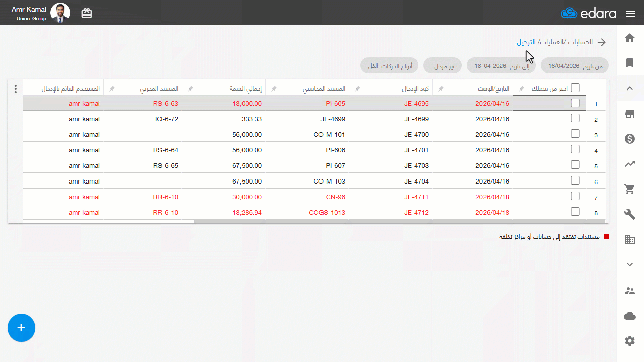Open the people icon in the sidebar

[630, 291]
